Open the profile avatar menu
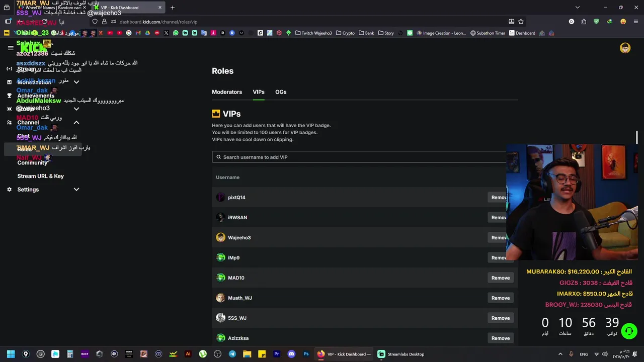The width and height of the screenshot is (644, 362). [x=625, y=48]
